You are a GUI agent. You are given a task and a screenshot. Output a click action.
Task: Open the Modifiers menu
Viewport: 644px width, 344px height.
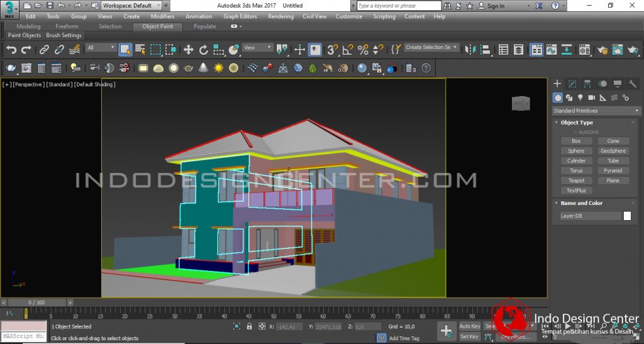[162, 16]
